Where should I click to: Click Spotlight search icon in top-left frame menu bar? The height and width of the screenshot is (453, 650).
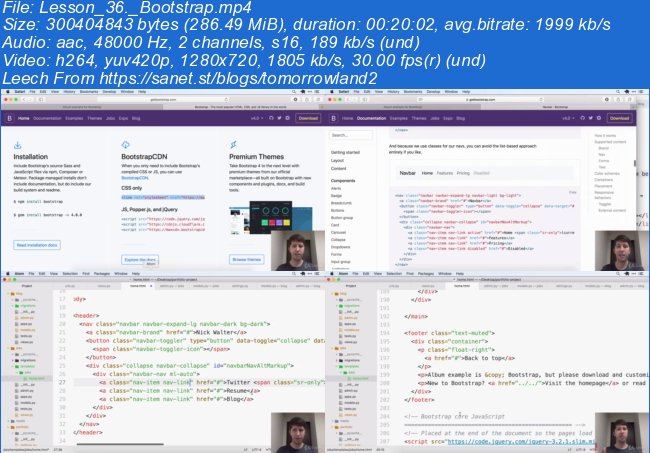tap(293, 92)
